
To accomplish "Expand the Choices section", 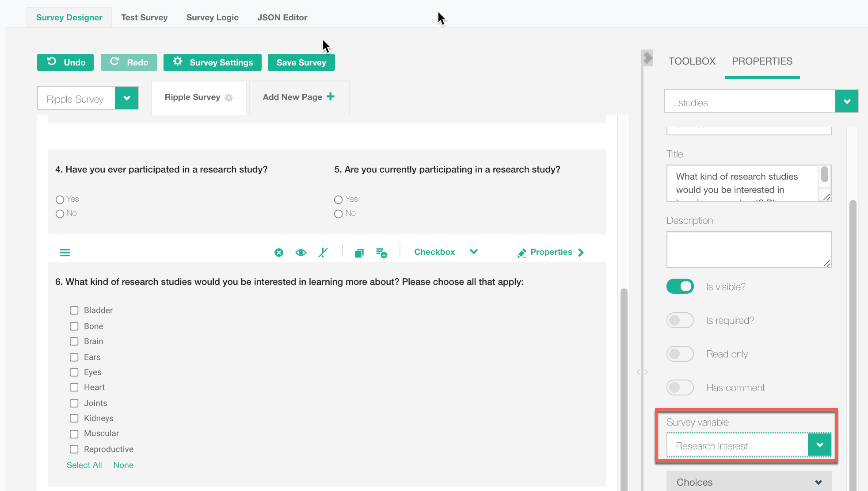I will [x=749, y=482].
